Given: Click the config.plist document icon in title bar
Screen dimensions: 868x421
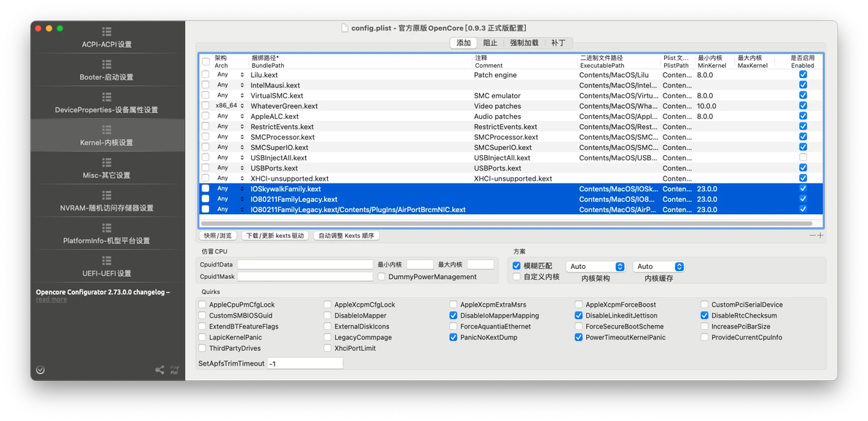Looking at the screenshot, I should [x=345, y=28].
